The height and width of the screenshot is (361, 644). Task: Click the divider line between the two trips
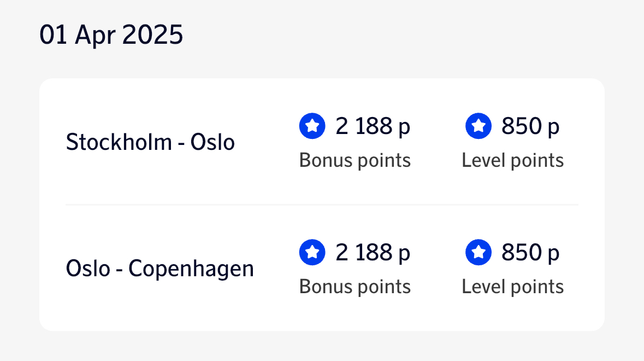point(322,205)
